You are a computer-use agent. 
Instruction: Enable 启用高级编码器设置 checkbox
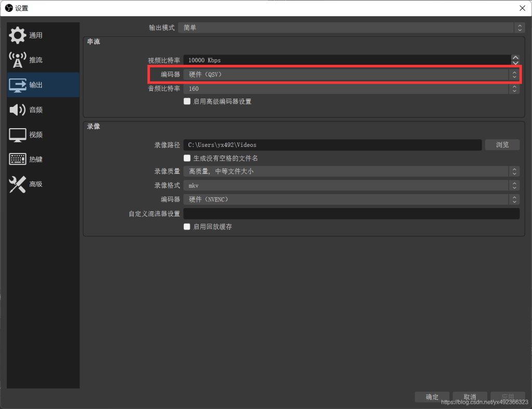[188, 102]
